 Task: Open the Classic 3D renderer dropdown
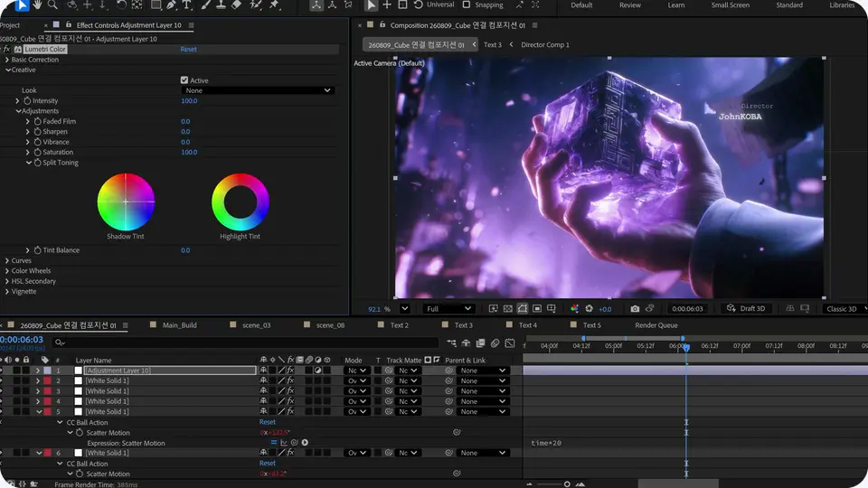coord(844,309)
